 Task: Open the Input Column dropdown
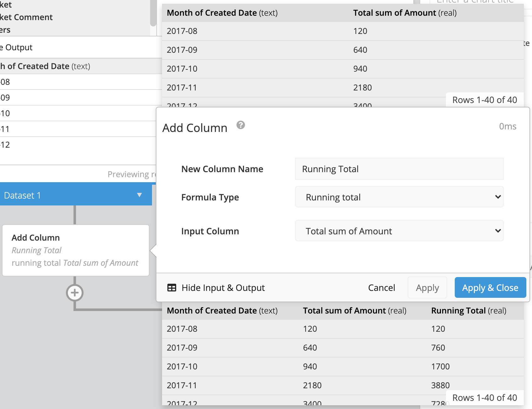399,231
